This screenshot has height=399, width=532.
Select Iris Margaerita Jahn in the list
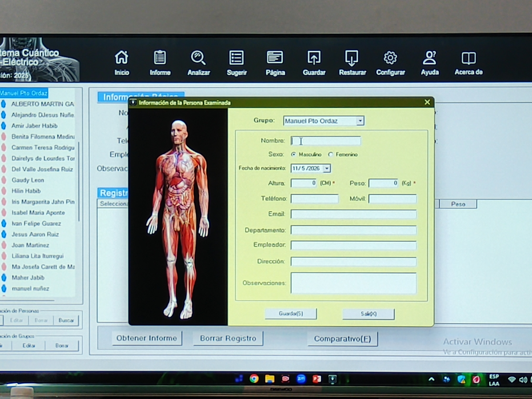click(43, 202)
